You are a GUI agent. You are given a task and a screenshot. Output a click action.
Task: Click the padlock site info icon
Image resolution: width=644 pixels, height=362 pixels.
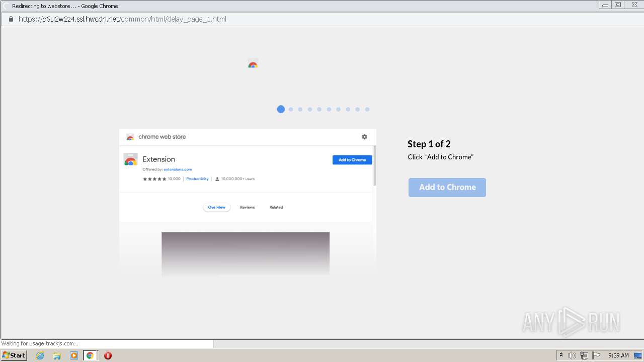(x=11, y=19)
